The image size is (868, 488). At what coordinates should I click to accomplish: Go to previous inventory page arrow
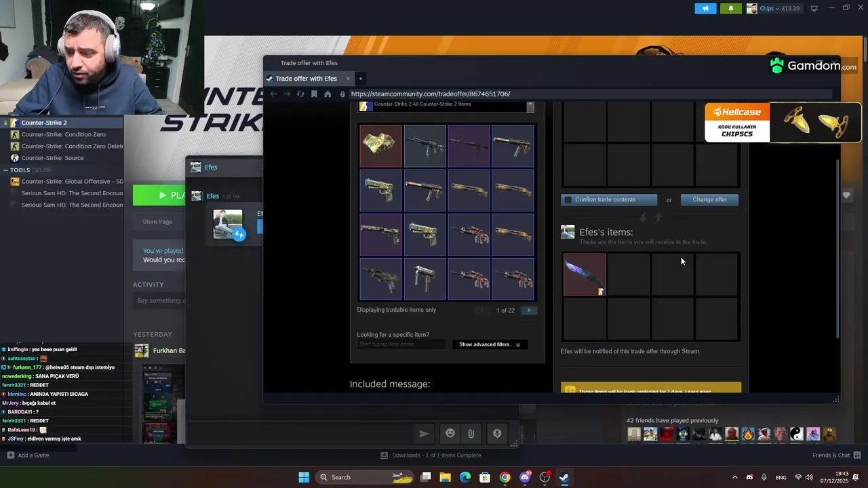point(482,310)
